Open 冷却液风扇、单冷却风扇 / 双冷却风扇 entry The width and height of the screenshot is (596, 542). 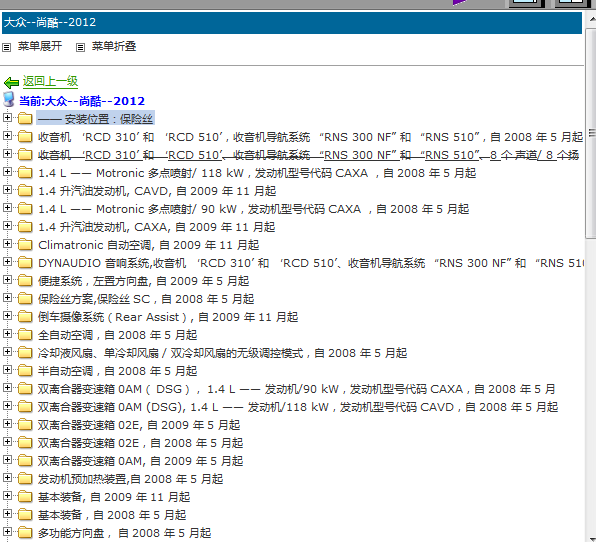[222, 353]
